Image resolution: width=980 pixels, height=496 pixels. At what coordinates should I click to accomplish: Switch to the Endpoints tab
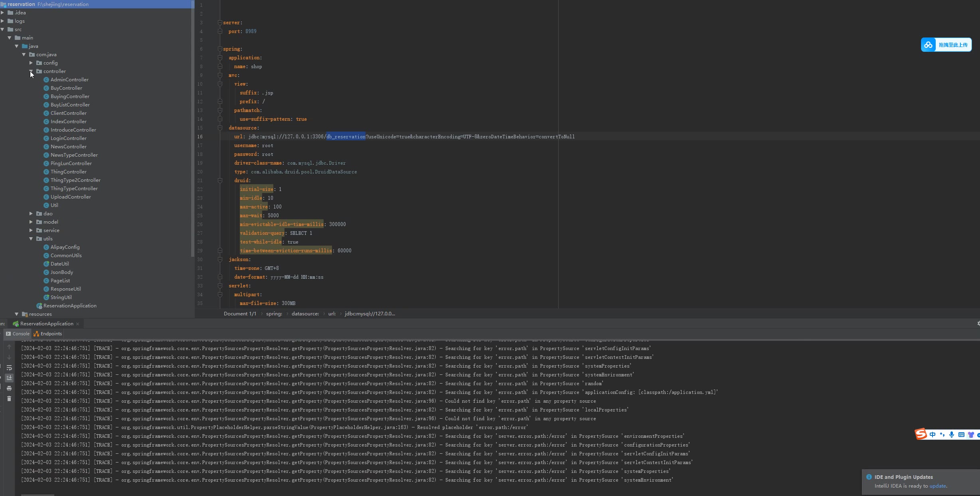(x=48, y=334)
